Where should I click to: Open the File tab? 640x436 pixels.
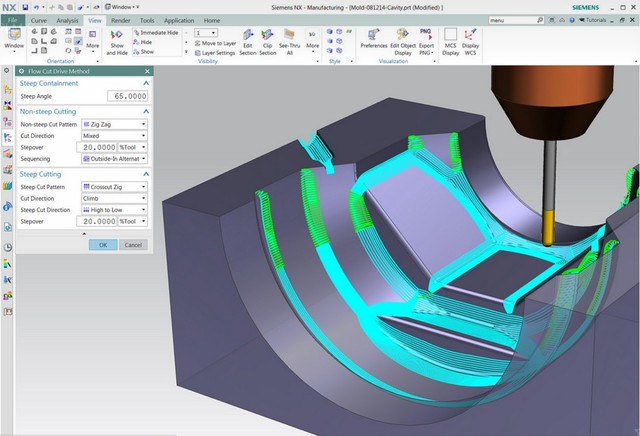click(13, 20)
